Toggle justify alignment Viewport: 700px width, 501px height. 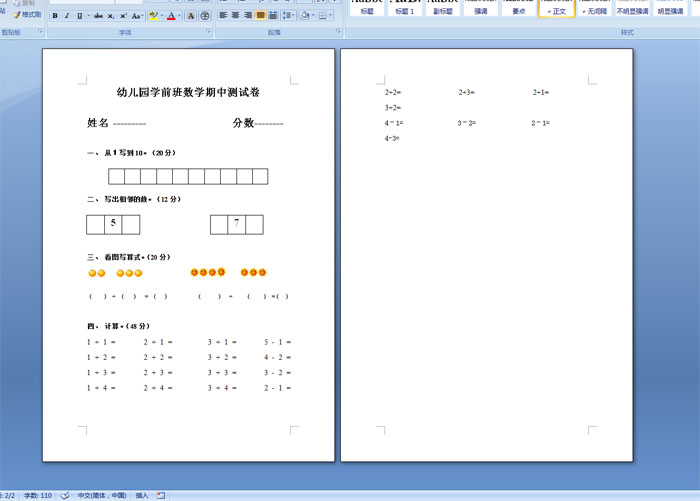[x=260, y=15]
